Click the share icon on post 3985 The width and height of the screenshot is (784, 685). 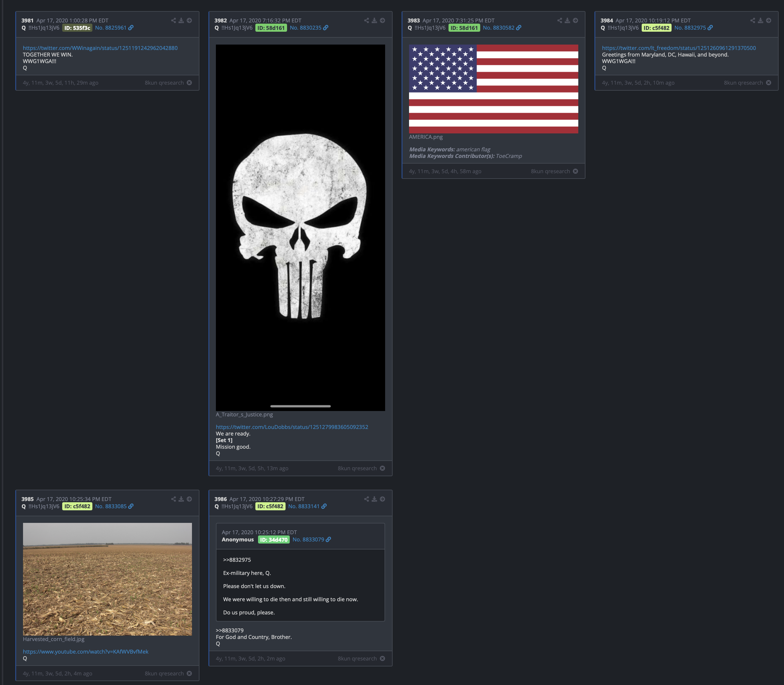pyautogui.click(x=173, y=499)
